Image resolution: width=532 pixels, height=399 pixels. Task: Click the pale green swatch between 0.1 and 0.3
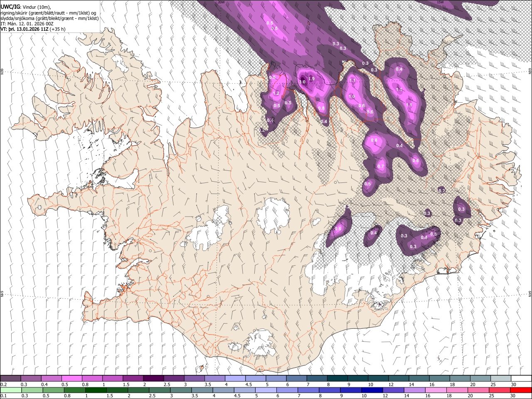[11, 390]
